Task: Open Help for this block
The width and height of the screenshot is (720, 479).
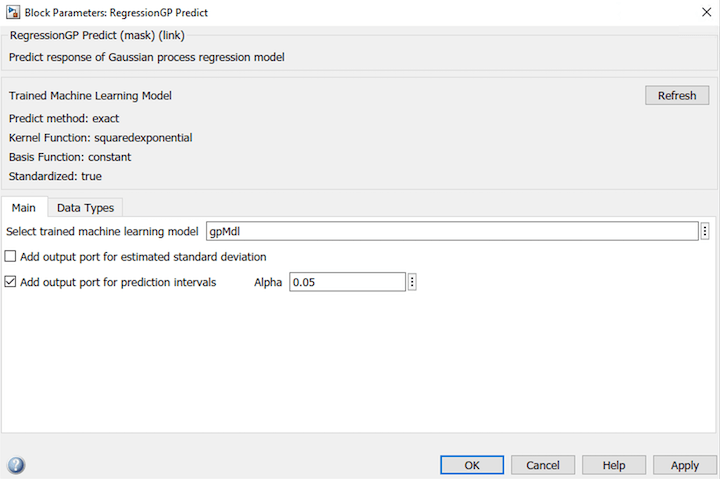Action: point(614,465)
